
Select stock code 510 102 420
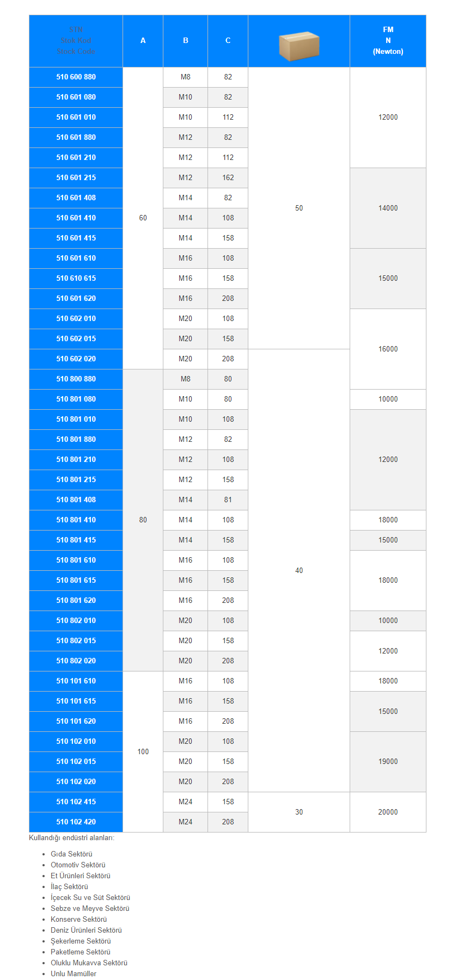click(x=76, y=822)
